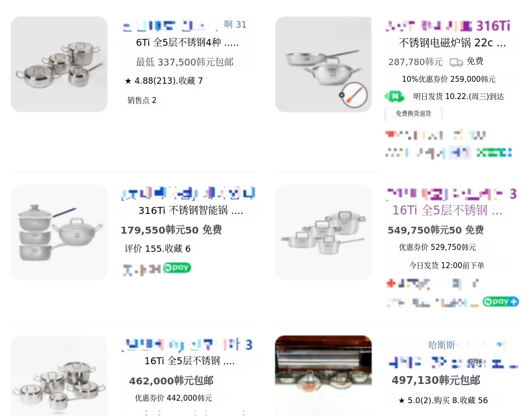Click the Npay plus badge under 549,750 listing
This screenshot has height=416, width=532.
pyautogui.click(x=500, y=302)
